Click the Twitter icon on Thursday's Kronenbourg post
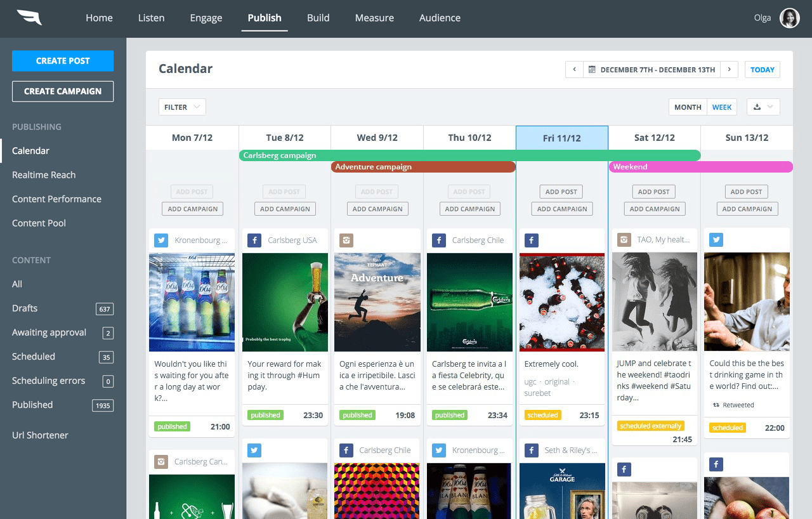 coord(439,450)
